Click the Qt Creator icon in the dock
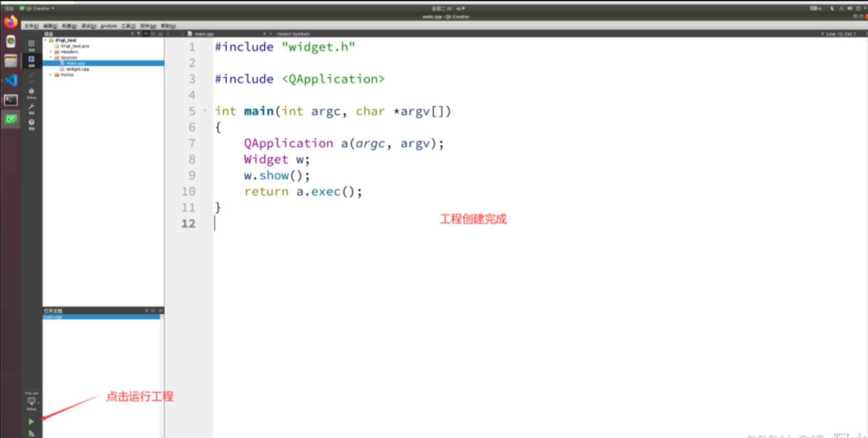The width and height of the screenshot is (868, 438). pyautogui.click(x=11, y=120)
